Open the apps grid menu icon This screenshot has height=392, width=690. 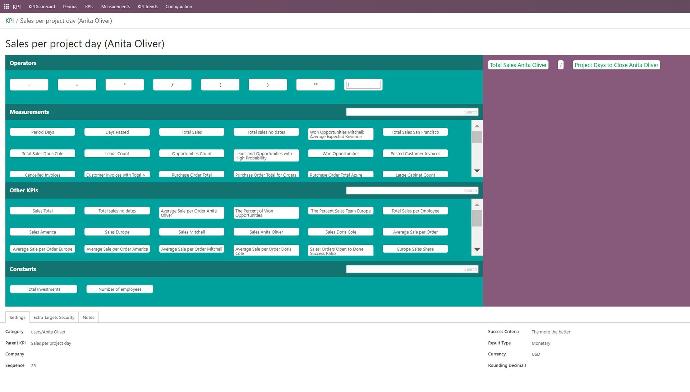coord(7,7)
